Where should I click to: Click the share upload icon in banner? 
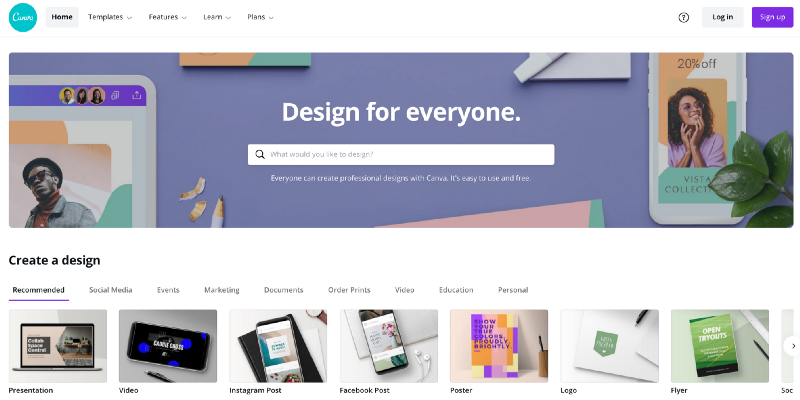[x=136, y=95]
